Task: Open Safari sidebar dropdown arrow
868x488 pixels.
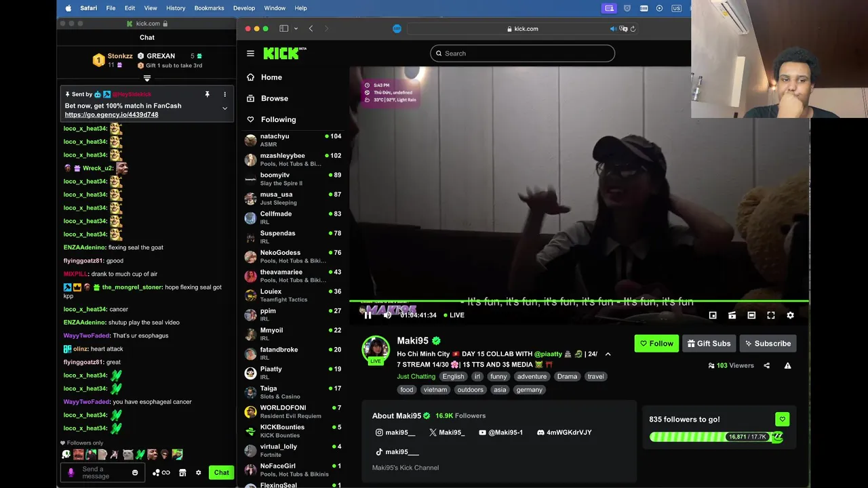Action: coord(296,28)
